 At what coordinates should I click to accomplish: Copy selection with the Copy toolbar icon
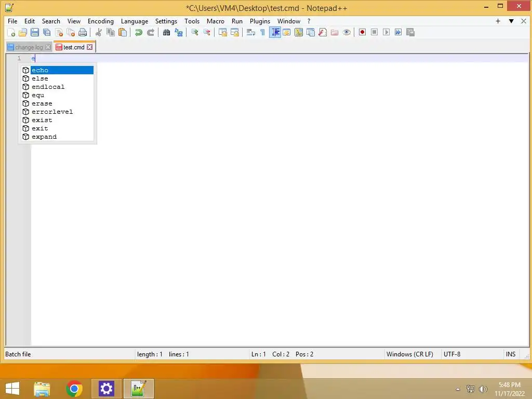(x=111, y=32)
